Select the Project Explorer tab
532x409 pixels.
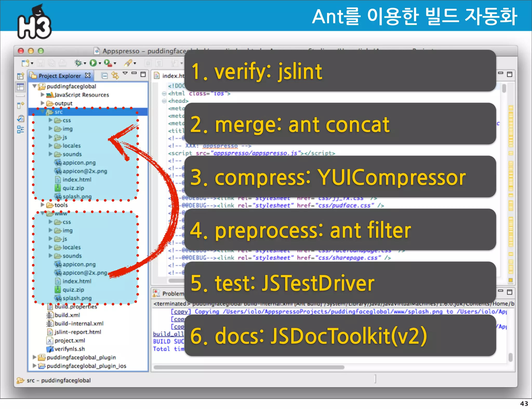click(60, 76)
